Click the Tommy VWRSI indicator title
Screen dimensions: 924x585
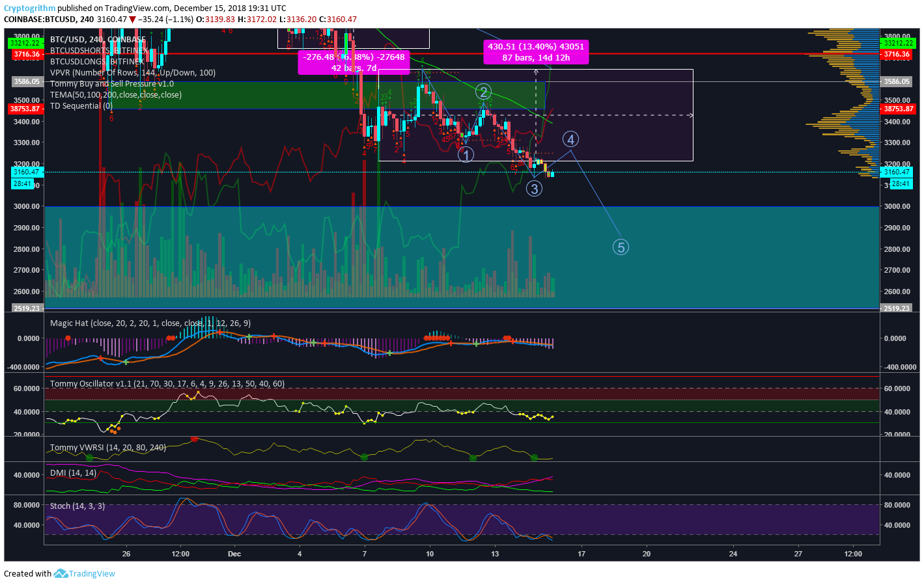[108, 448]
